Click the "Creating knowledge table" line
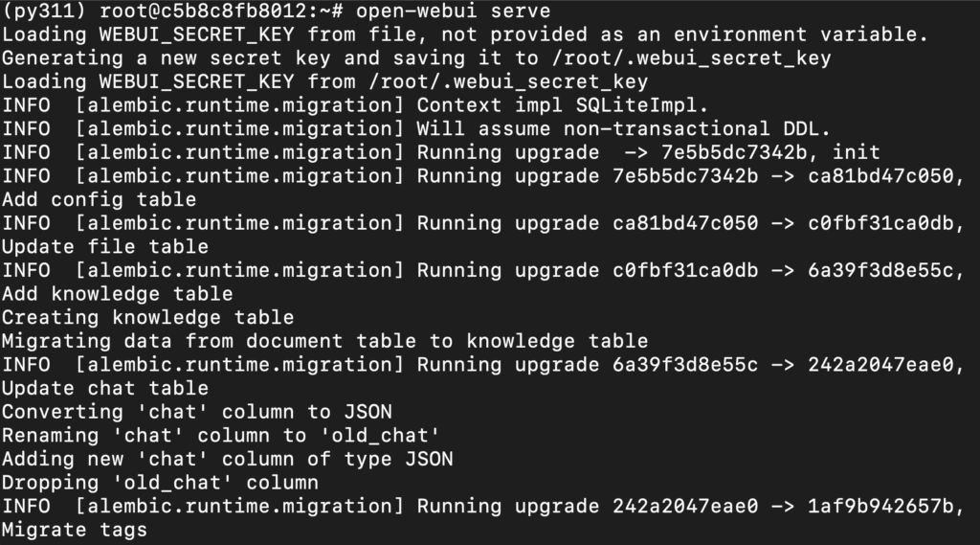Screen dimensions: 980x545 click(147, 317)
